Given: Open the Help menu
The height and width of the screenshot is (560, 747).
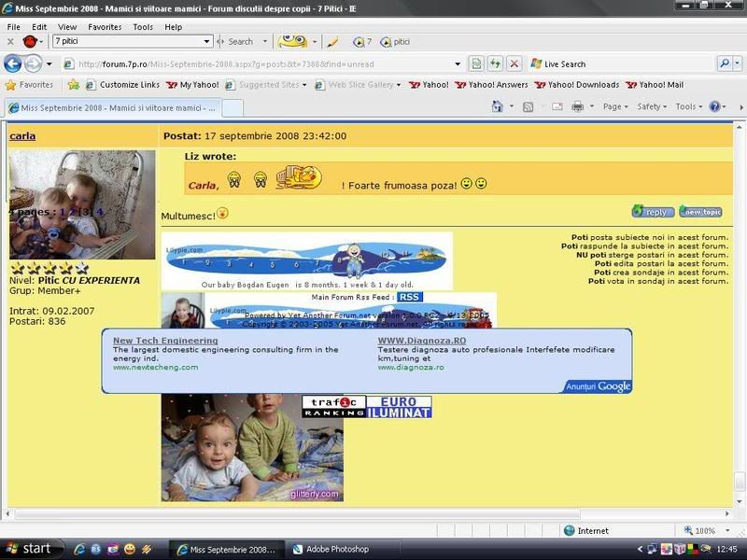Looking at the screenshot, I should pos(173,27).
